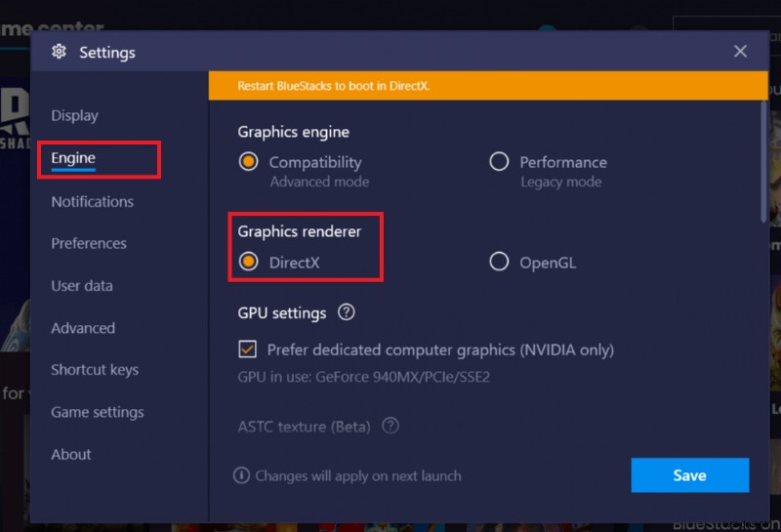
Task: Choose OpenGL graphics renderer
Action: [x=499, y=262]
